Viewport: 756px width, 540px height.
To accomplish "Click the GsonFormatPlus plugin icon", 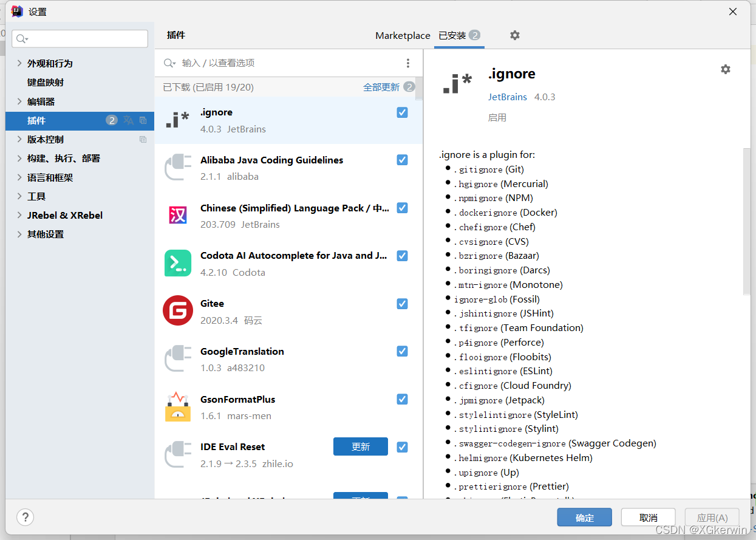I will 177,406.
